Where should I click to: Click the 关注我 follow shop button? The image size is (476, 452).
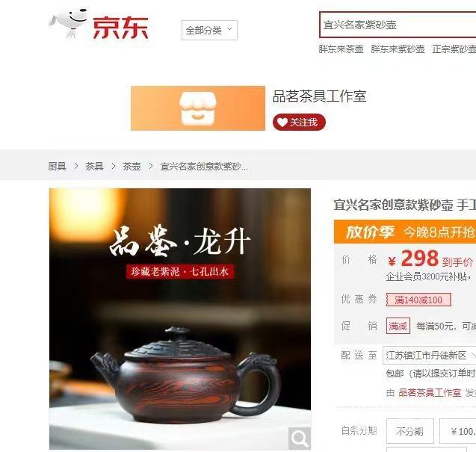[x=299, y=123]
